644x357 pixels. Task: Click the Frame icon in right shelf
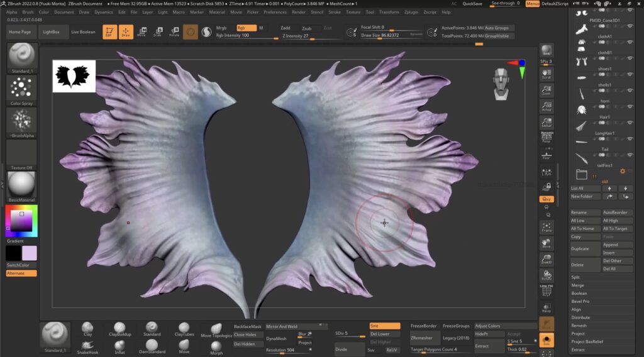coord(547,227)
